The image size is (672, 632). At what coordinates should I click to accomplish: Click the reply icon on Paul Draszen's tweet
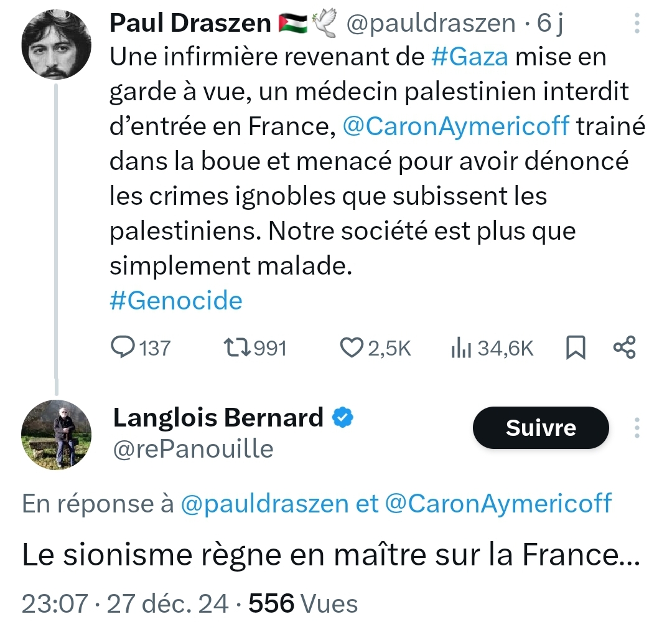click(123, 347)
